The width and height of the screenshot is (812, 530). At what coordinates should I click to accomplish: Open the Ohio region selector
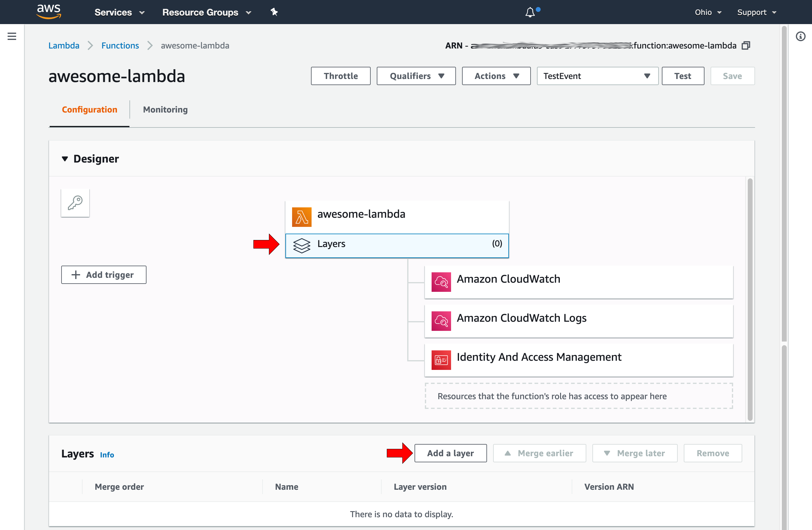point(708,12)
